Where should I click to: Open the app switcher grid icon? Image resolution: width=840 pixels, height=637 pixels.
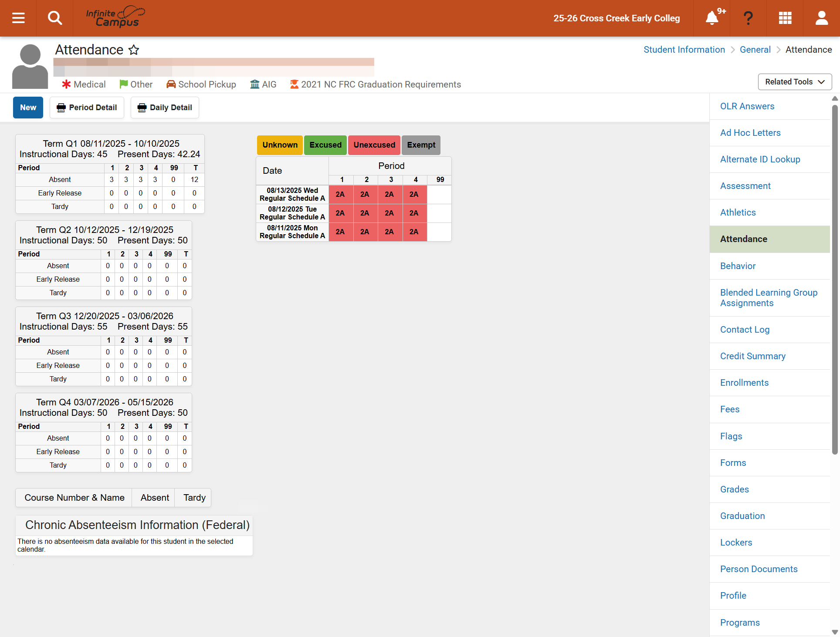tap(785, 18)
